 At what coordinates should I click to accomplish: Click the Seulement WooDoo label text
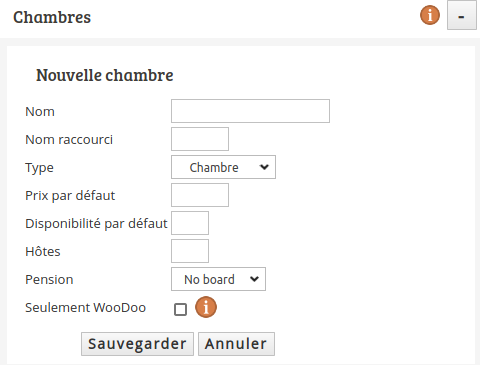(86, 307)
